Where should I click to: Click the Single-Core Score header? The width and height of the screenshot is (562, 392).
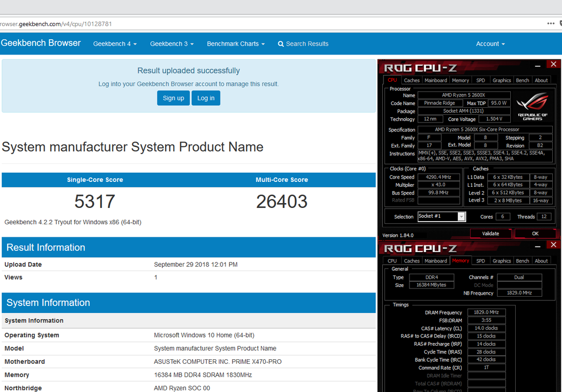click(x=95, y=180)
